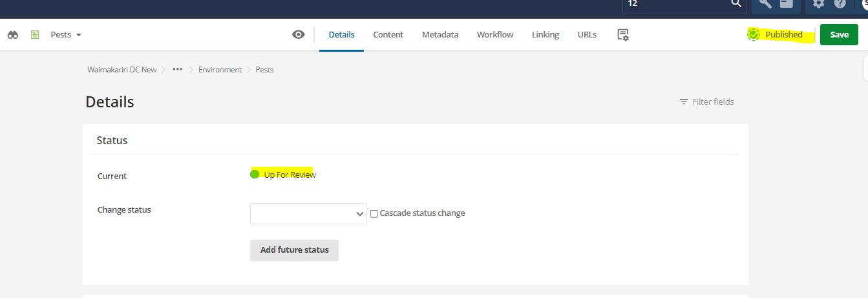Click the Environment breadcrumb link
The width and height of the screenshot is (868, 298).
[220, 70]
